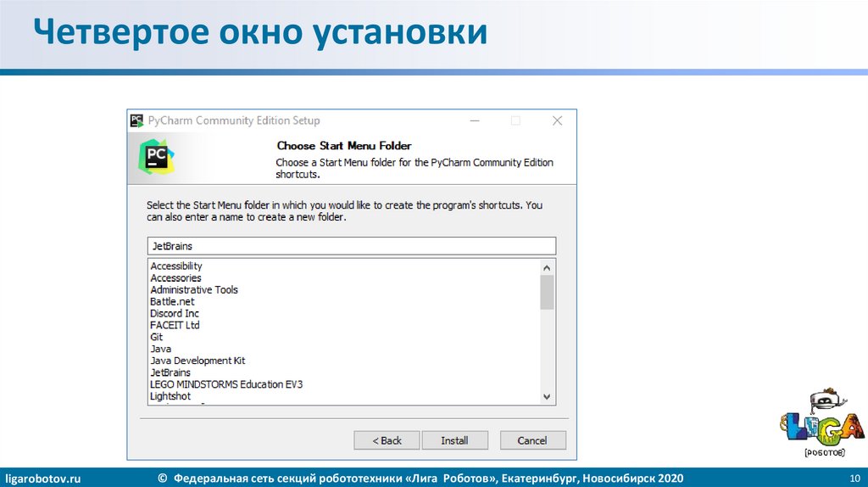This screenshot has width=868, height=487.
Task: Click the PyCharm PC logo in header
Action: point(157,157)
